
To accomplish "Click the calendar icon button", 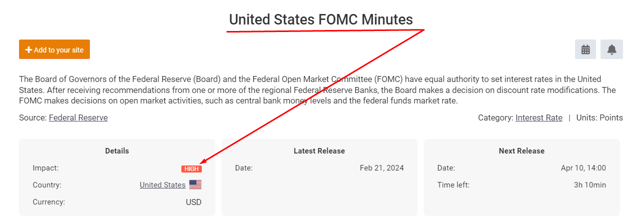I will pyautogui.click(x=586, y=49).
